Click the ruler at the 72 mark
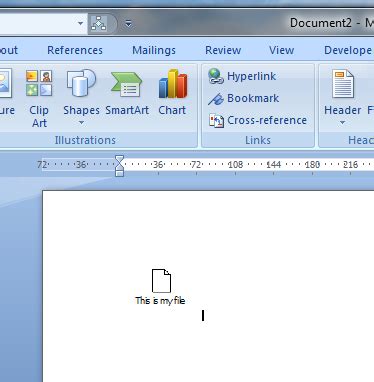Viewport: 374px width, 382px height. (196, 165)
